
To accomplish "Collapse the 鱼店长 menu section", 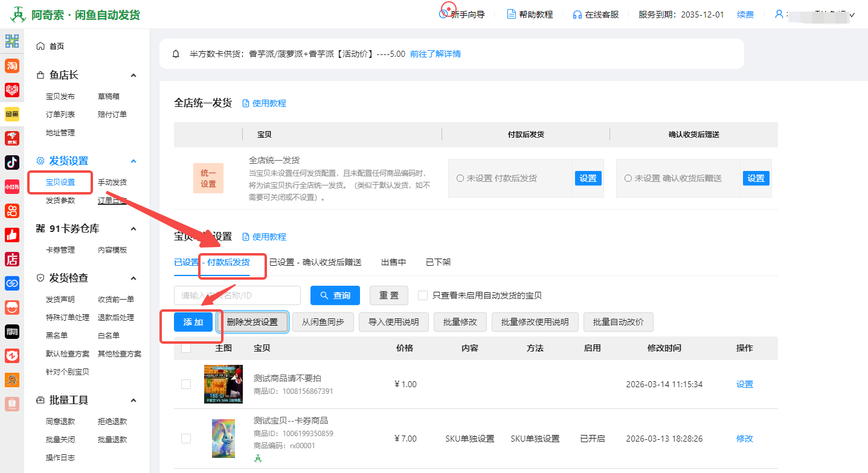I will pyautogui.click(x=133, y=76).
